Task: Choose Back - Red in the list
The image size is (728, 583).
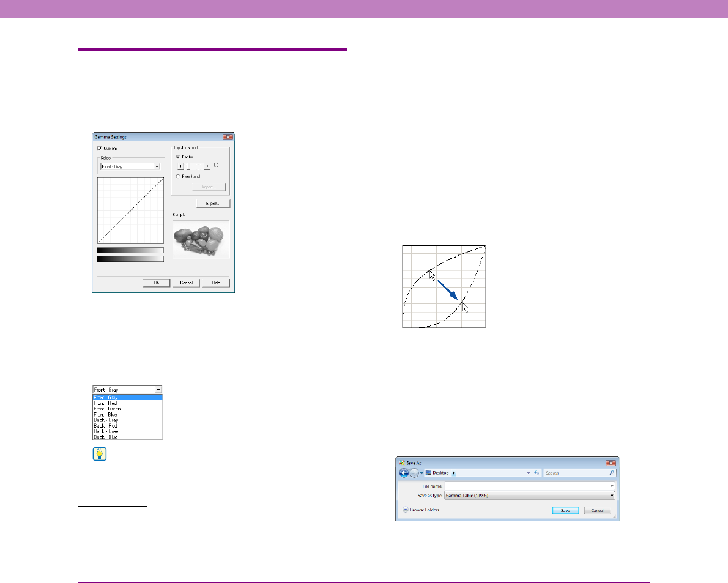Action: click(128, 426)
